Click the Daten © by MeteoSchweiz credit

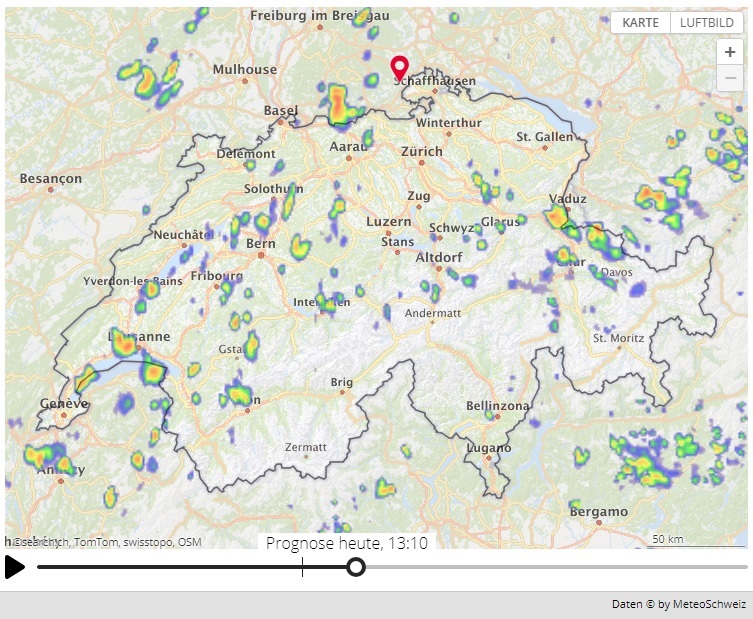point(679,604)
